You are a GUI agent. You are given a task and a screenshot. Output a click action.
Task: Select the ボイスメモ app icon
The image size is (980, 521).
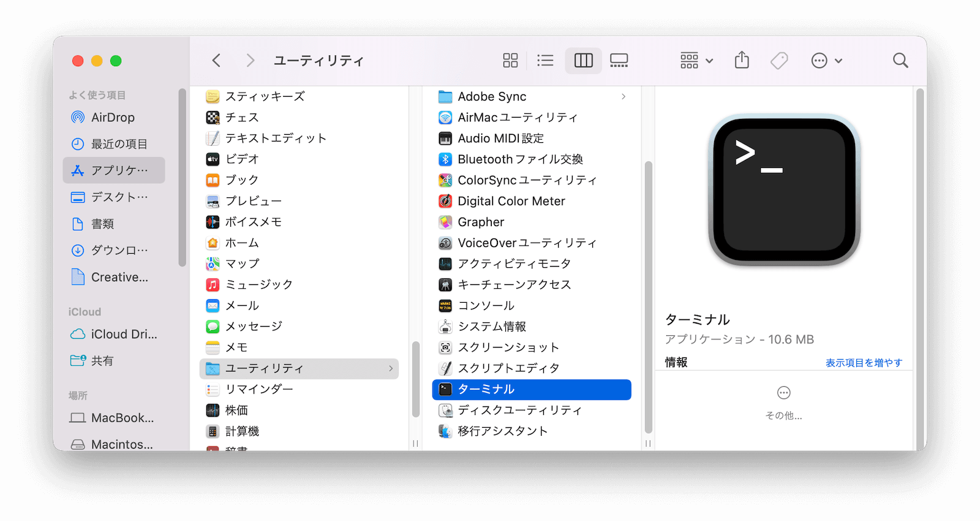[213, 222]
